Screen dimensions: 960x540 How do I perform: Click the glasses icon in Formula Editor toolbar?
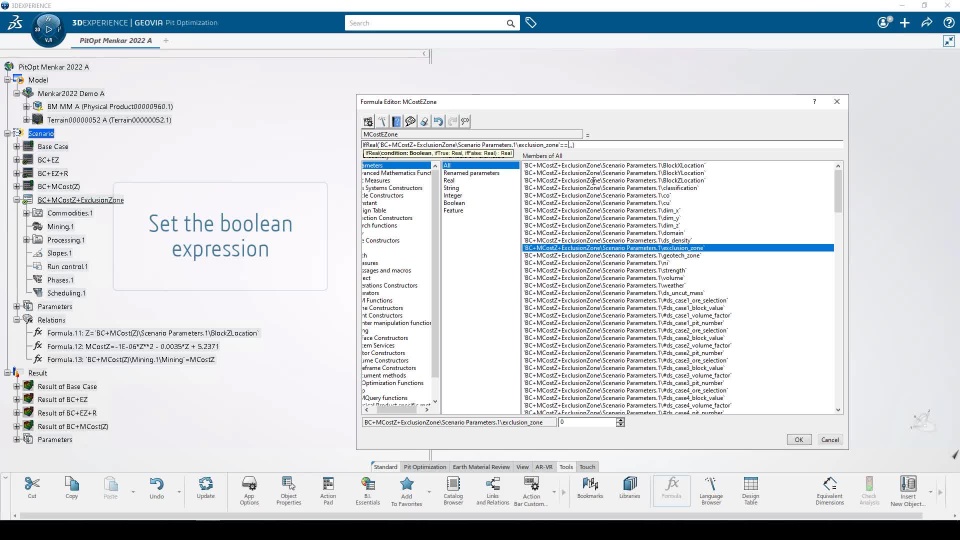click(465, 121)
